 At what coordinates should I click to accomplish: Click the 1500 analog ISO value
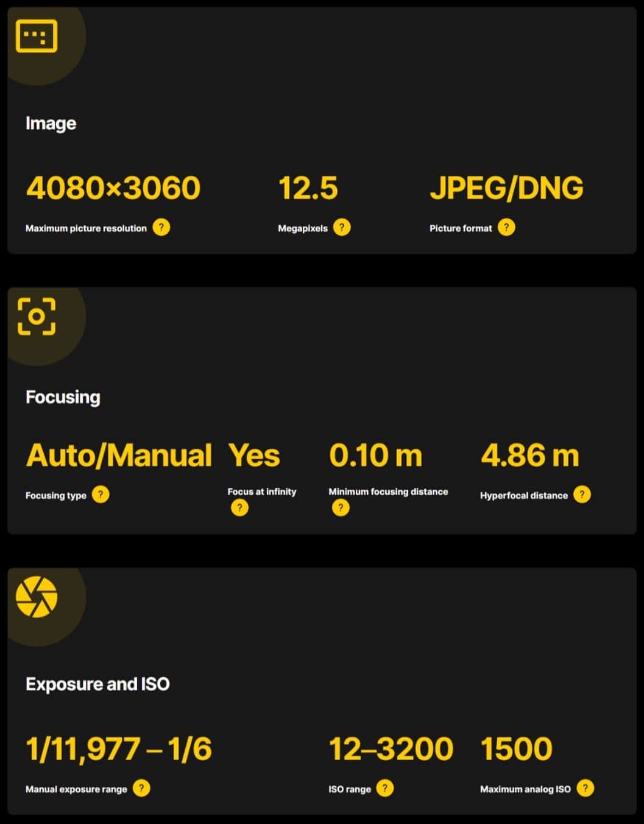(x=516, y=749)
